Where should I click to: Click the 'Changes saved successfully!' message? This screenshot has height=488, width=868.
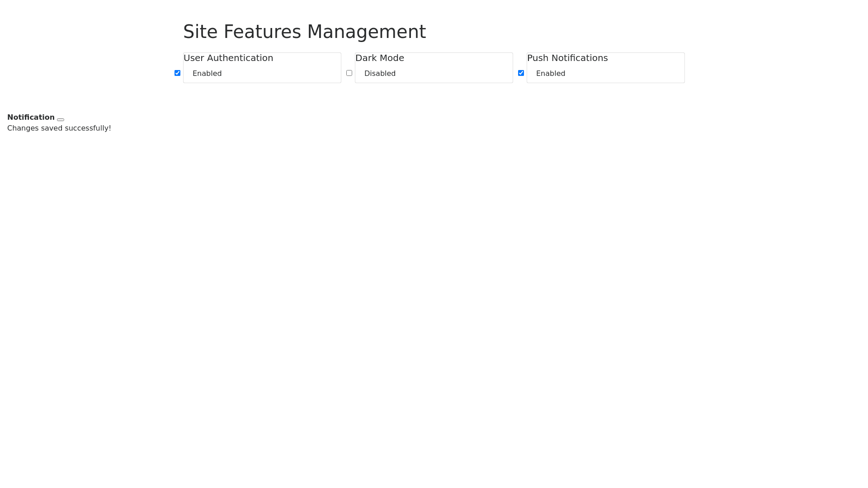(59, 128)
